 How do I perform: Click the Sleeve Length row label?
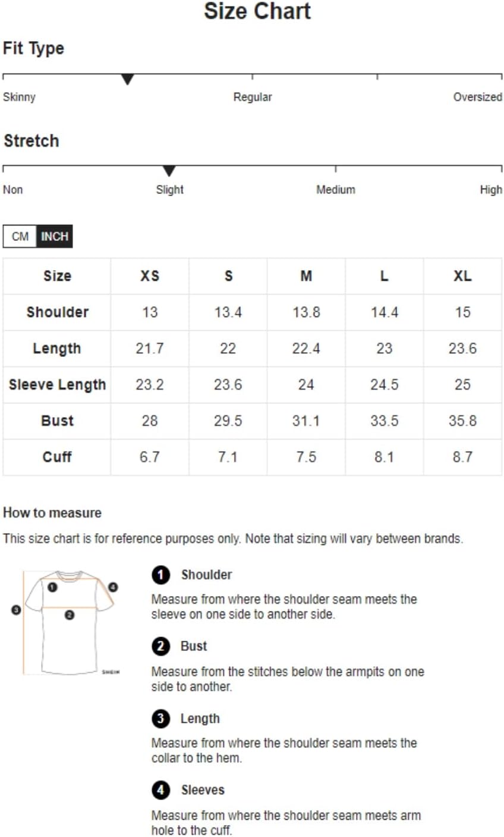pyautogui.click(x=57, y=385)
